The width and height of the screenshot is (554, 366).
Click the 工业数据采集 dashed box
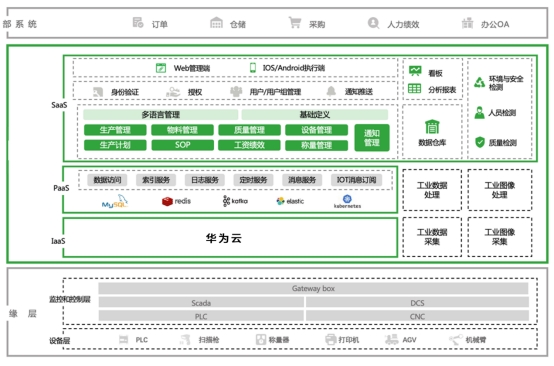pyautogui.click(x=432, y=237)
